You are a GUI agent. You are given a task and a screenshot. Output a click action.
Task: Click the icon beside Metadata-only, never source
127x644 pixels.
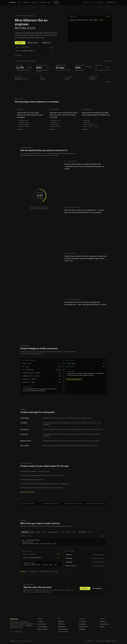tap(44, 504)
